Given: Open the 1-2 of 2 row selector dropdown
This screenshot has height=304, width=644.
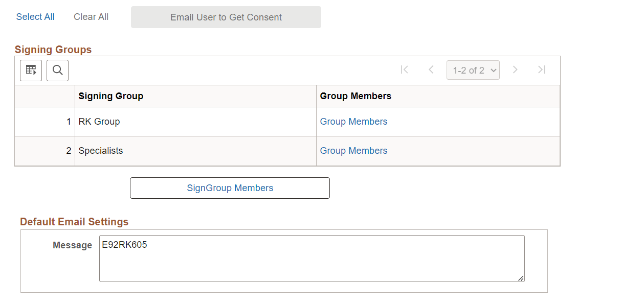Looking at the screenshot, I should pyautogui.click(x=473, y=69).
